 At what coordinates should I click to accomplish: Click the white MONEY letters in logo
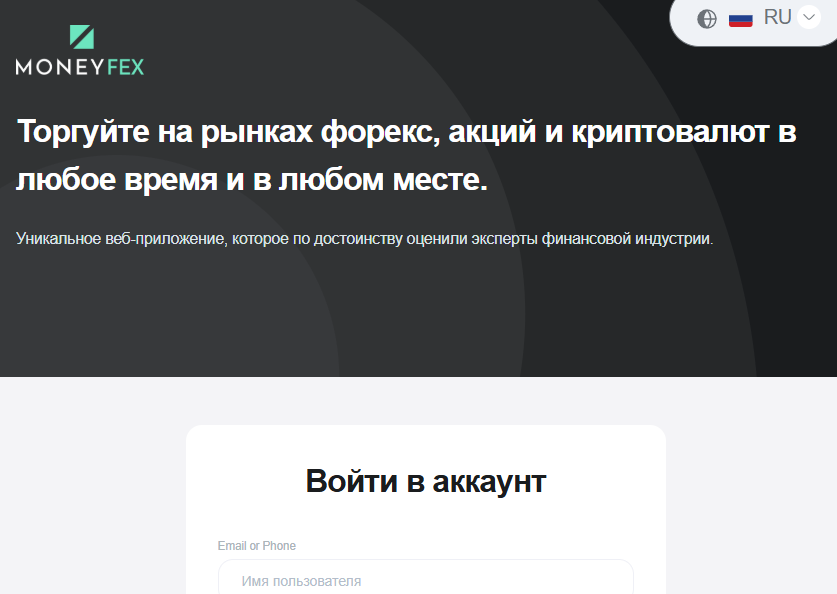pyautogui.click(x=59, y=67)
